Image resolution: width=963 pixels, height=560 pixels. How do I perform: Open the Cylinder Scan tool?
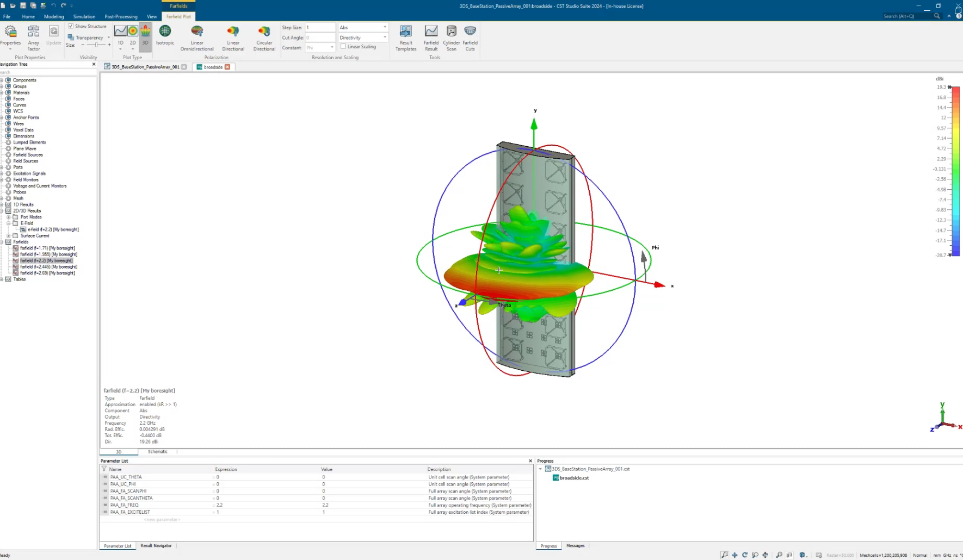[x=451, y=38]
